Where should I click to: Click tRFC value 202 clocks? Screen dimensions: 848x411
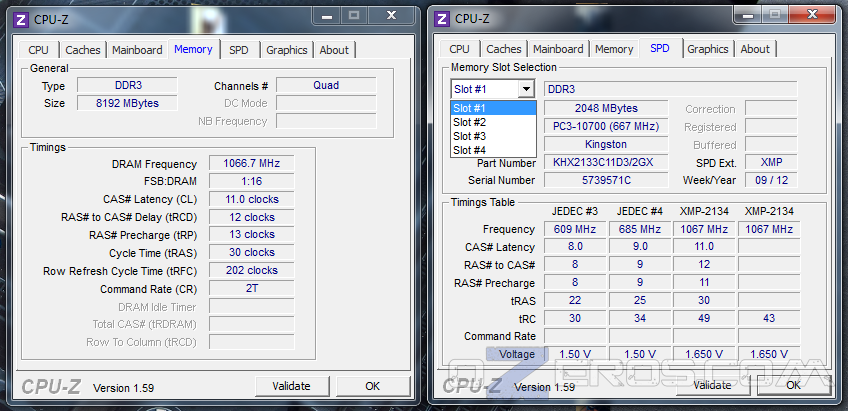coord(251,270)
